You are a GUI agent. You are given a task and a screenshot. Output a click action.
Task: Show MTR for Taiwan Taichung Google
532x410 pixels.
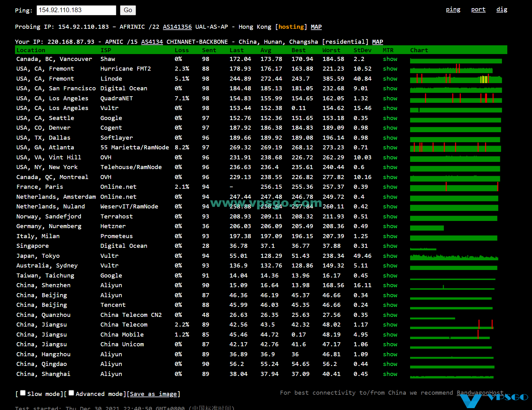pos(390,276)
